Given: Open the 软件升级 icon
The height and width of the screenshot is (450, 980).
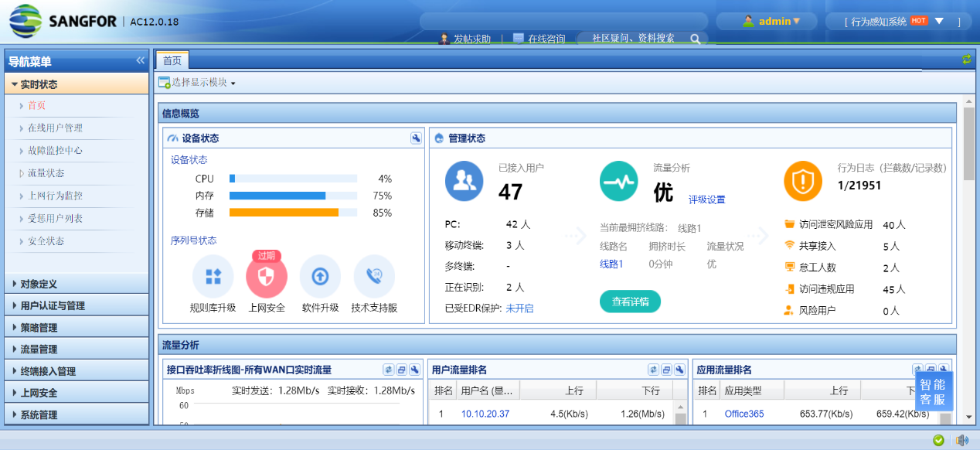Looking at the screenshot, I should point(320,277).
